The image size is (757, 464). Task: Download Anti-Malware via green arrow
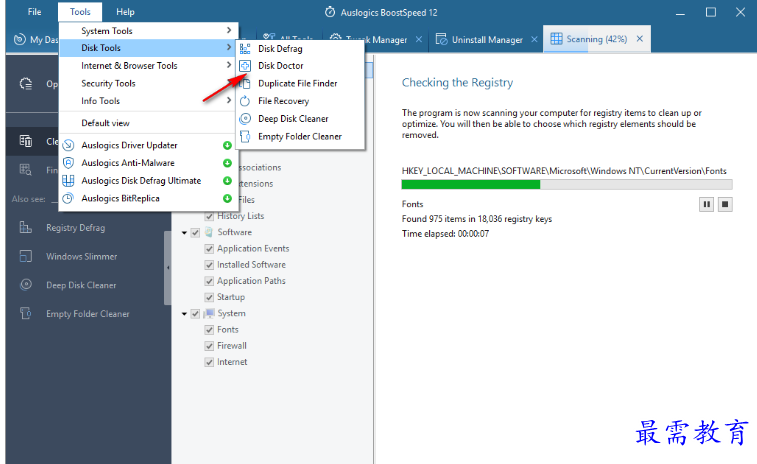[227, 163]
